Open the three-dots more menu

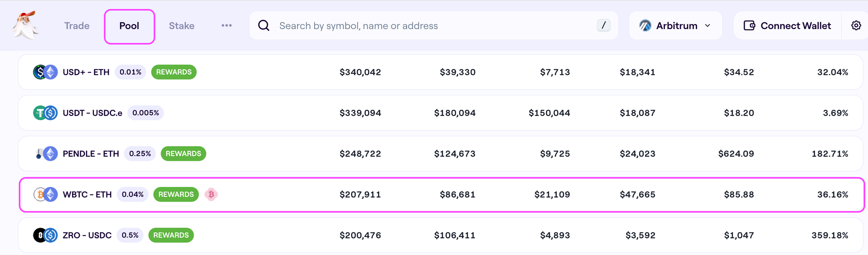point(227,26)
